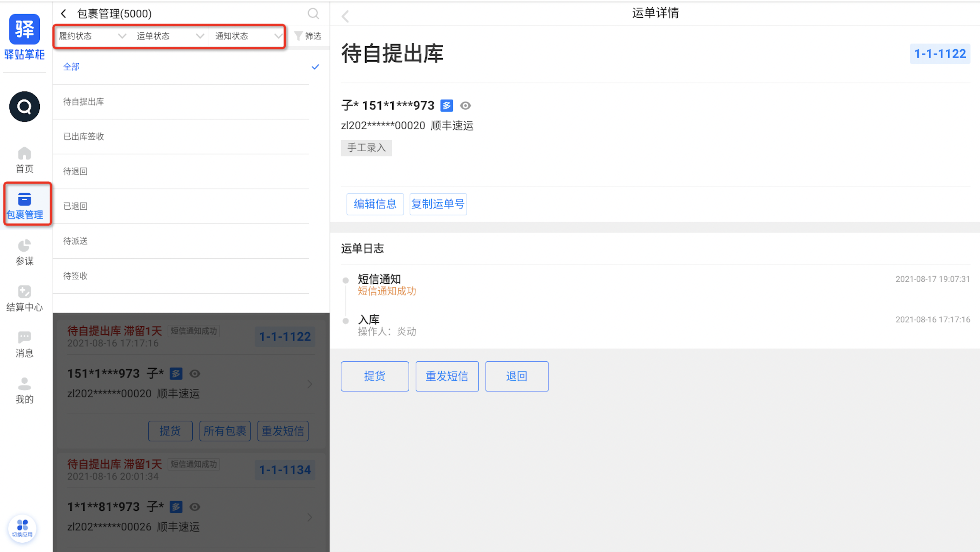Viewport: 980px width, 552px height.
Task: Go to 首页 home in sidebar
Action: coord(24,160)
